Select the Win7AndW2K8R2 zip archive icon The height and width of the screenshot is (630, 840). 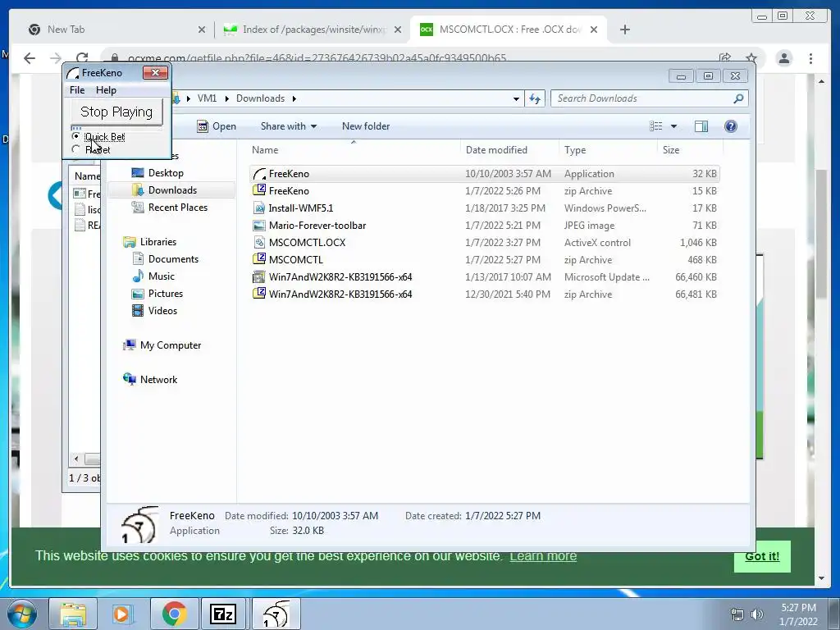coord(259,294)
